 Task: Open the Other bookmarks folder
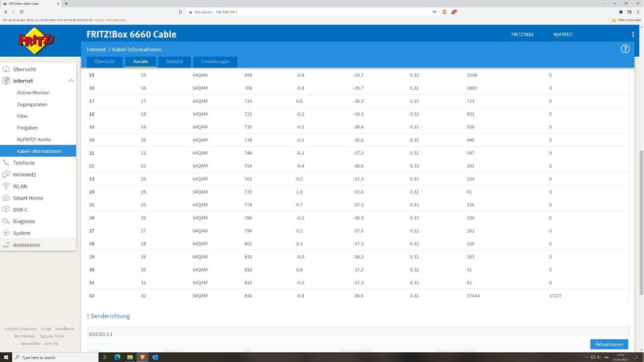pyautogui.click(x=626, y=20)
